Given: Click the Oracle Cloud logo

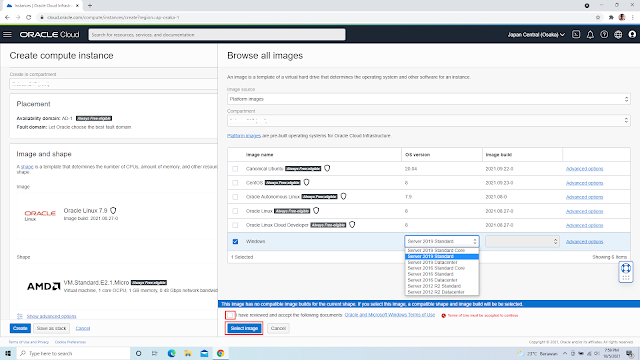Looking at the screenshot, I should [49, 35].
